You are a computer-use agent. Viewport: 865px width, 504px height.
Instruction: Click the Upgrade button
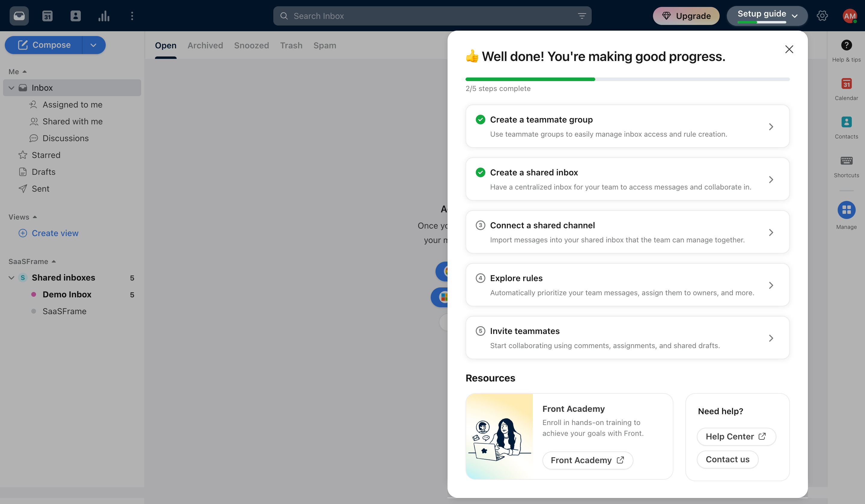click(x=686, y=16)
